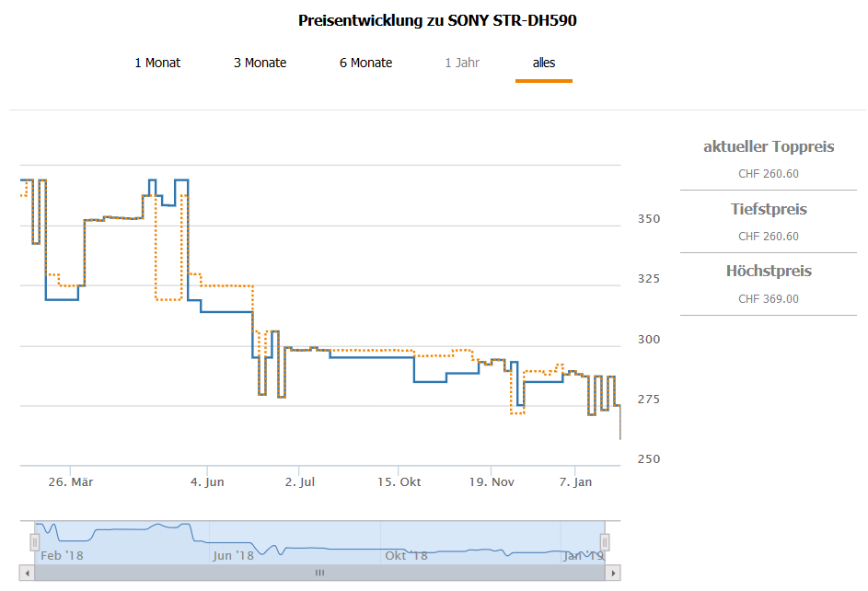This screenshot has width=868, height=591.
Task: Click the Höchstpreis value CHF 369.00
Action: (769, 298)
